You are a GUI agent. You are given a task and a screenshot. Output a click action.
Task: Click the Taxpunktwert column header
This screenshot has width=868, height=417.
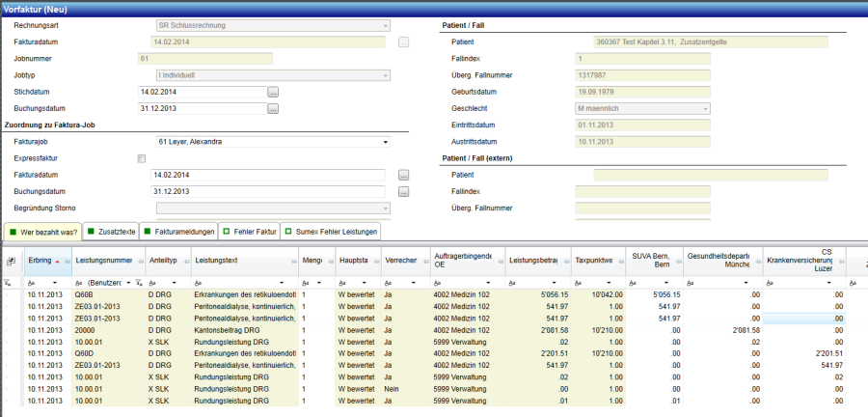click(x=593, y=262)
